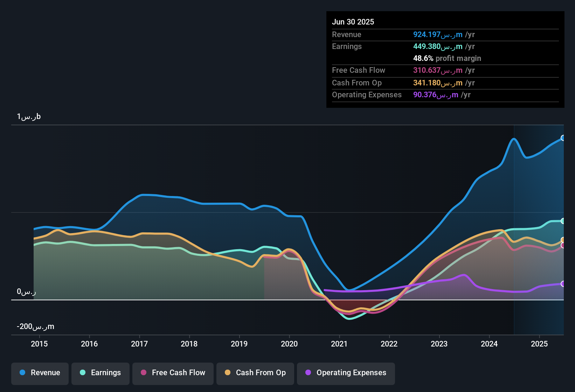
Task: Expand the Free Cash Flow legend entry
Action: (x=173, y=373)
